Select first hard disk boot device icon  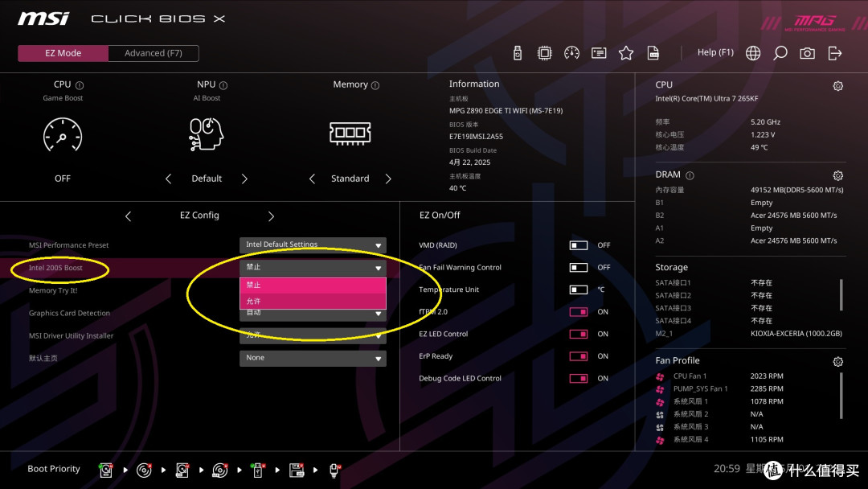click(x=106, y=470)
